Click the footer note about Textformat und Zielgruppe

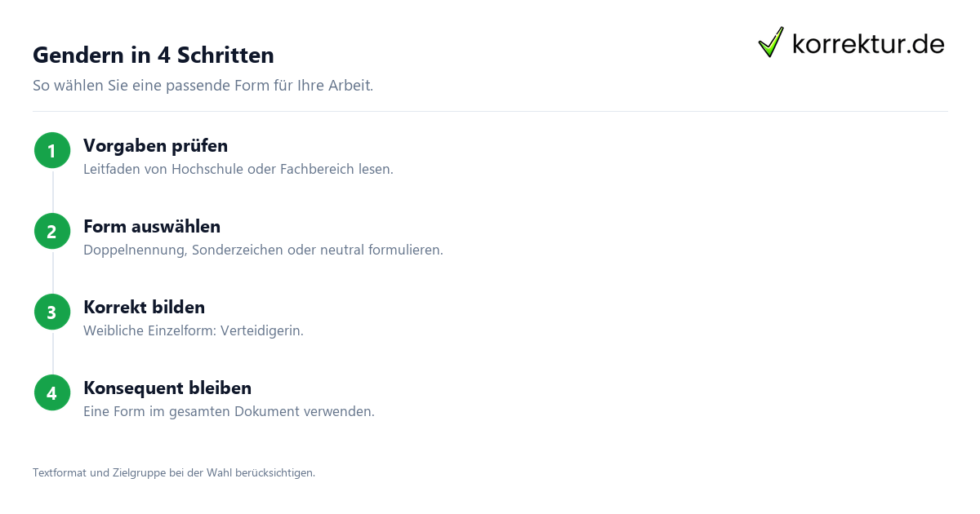174,472
